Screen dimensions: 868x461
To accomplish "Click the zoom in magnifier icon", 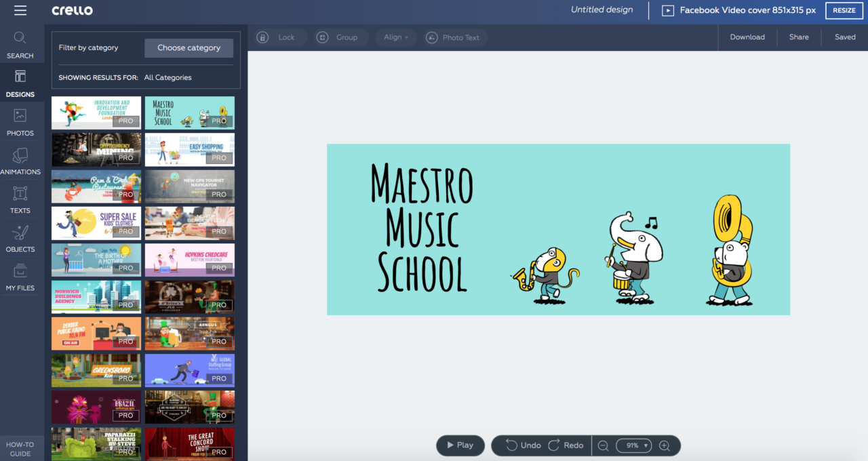I will pyautogui.click(x=665, y=445).
